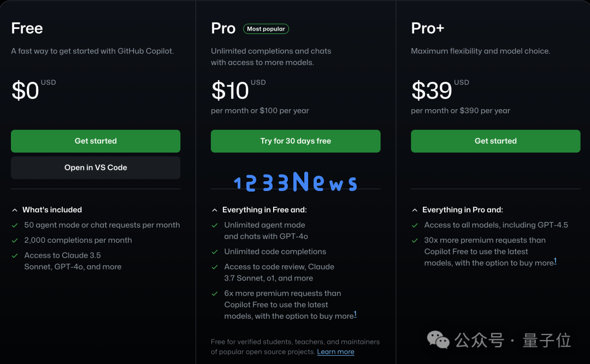Start the Pro 30 days free trial
Image resolution: width=590 pixels, height=364 pixels.
click(296, 141)
